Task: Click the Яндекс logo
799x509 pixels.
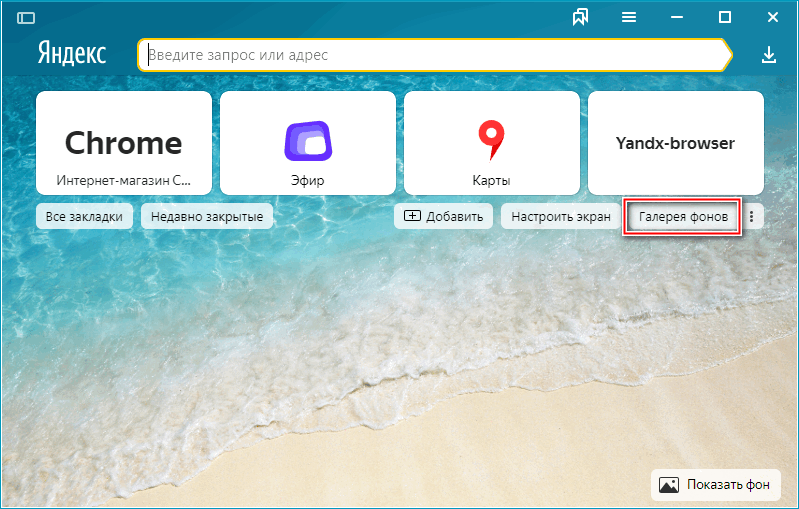Action: pyautogui.click(x=72, y=54)
